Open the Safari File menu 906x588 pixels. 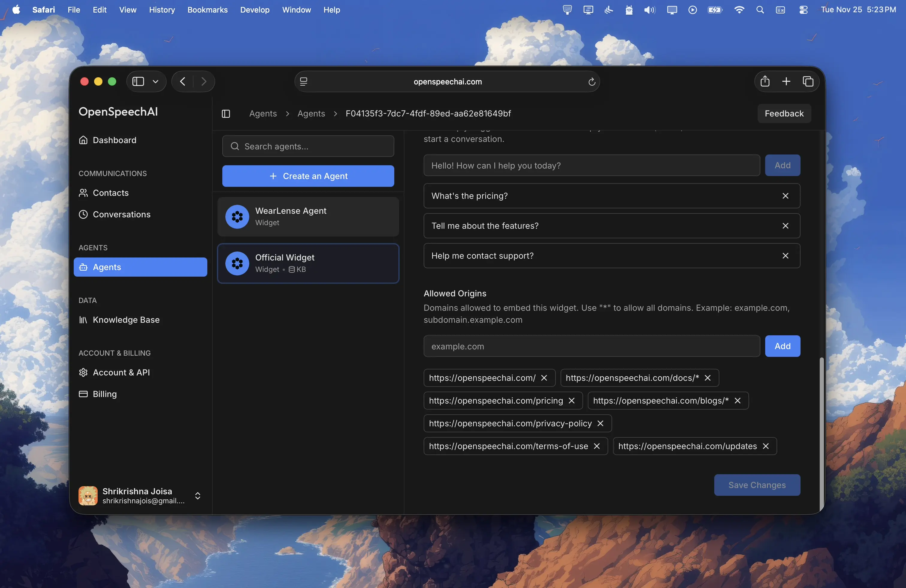(74, 10)
